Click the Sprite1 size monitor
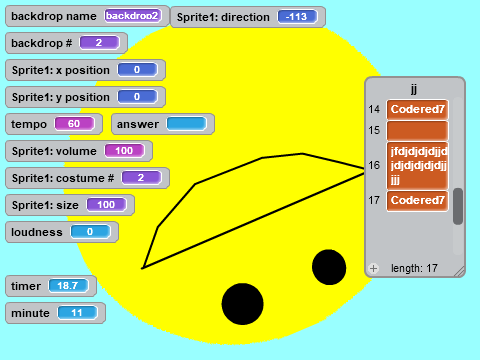Screen dimensions: 480x360 point(70,205)
